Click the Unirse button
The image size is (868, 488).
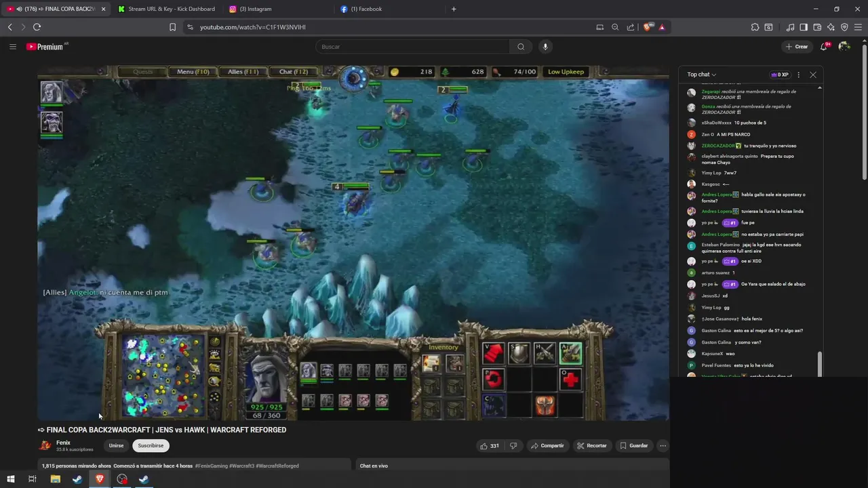point(117,445)
